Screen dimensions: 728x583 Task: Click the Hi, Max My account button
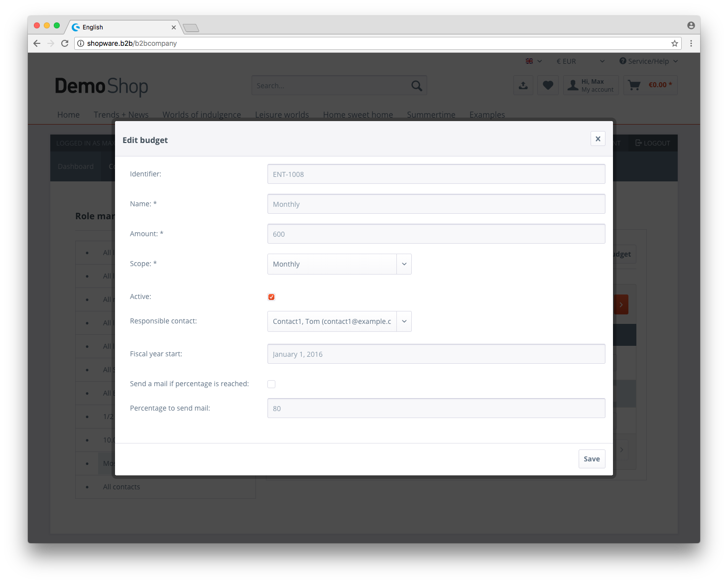point(591,85)
